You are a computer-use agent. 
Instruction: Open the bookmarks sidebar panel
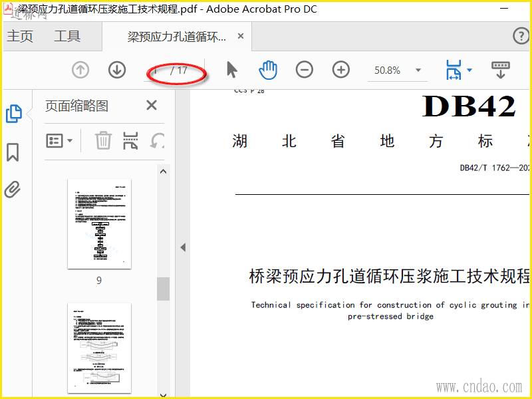[13, 152]
